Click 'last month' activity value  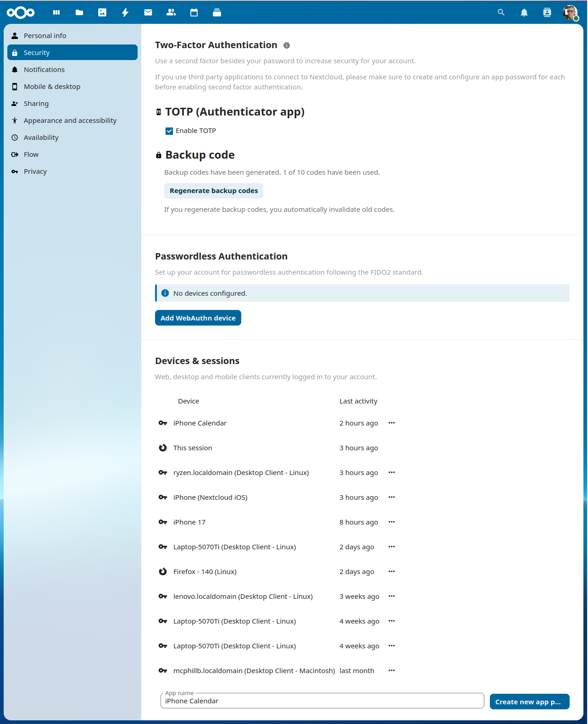(357, 670)
